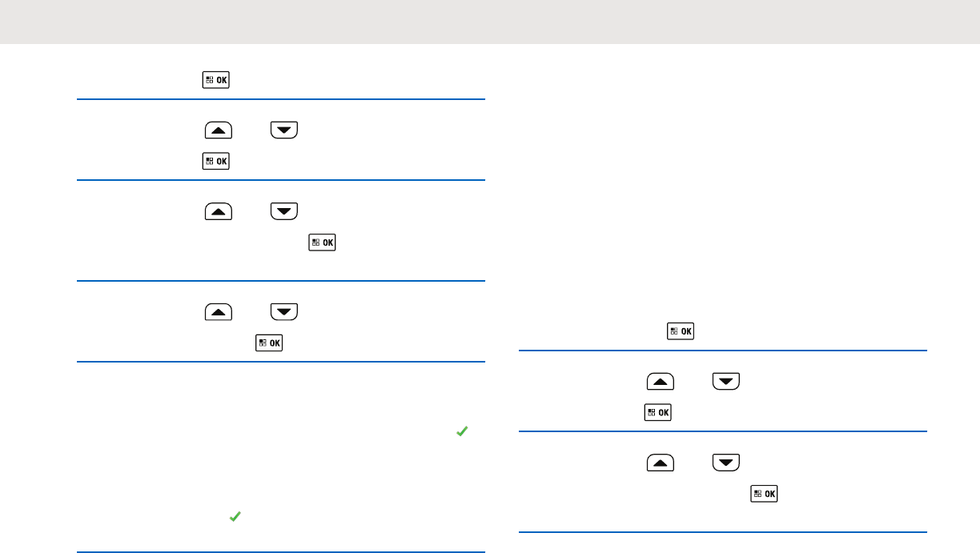Click the OK button below right column's first arrows
980x553 pixels.
pyautogui.click(x=658, y=413)
